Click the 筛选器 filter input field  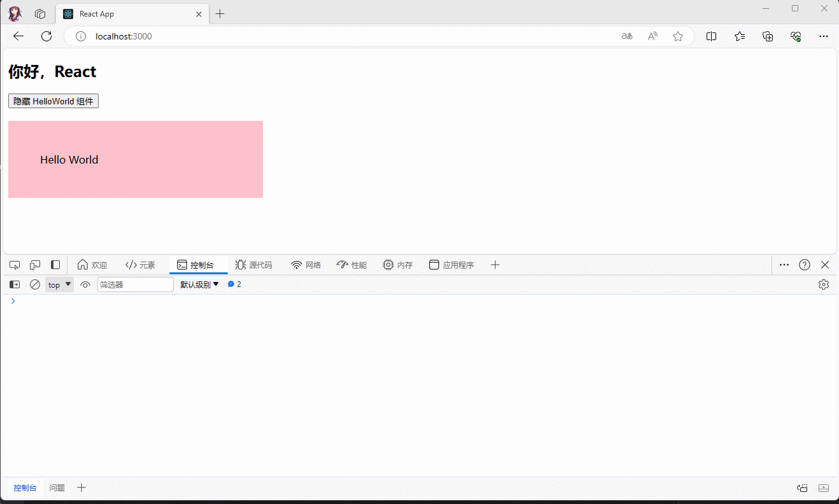(x=135, y=284)
